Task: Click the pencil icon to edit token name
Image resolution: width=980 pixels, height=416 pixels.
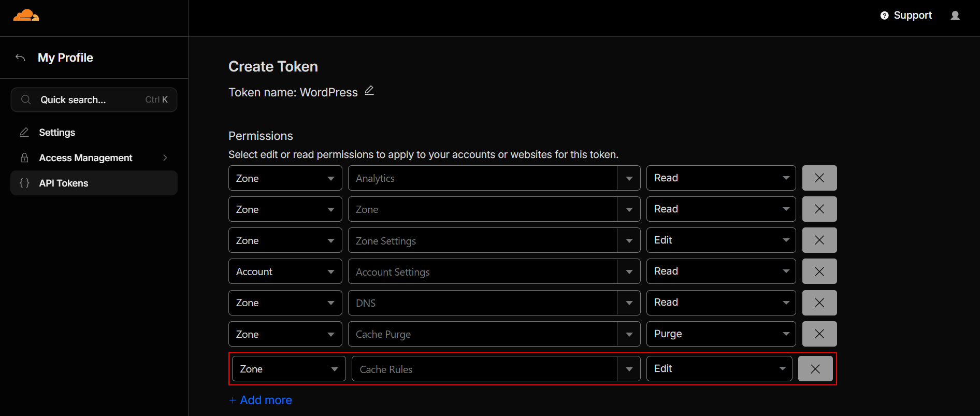Action: [369, 91]
